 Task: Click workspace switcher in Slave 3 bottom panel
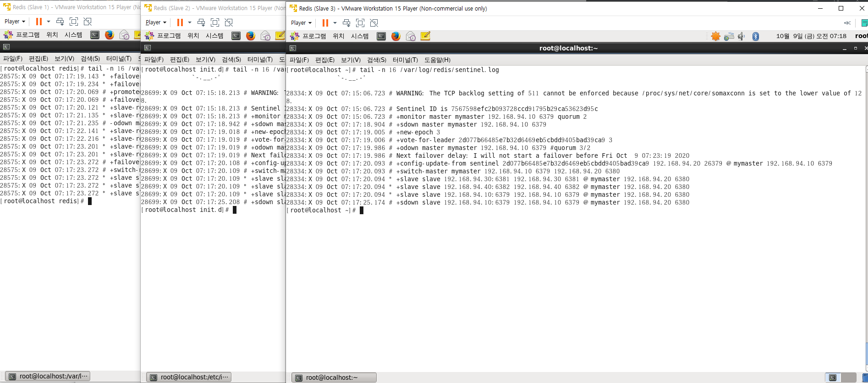(841, 377)
